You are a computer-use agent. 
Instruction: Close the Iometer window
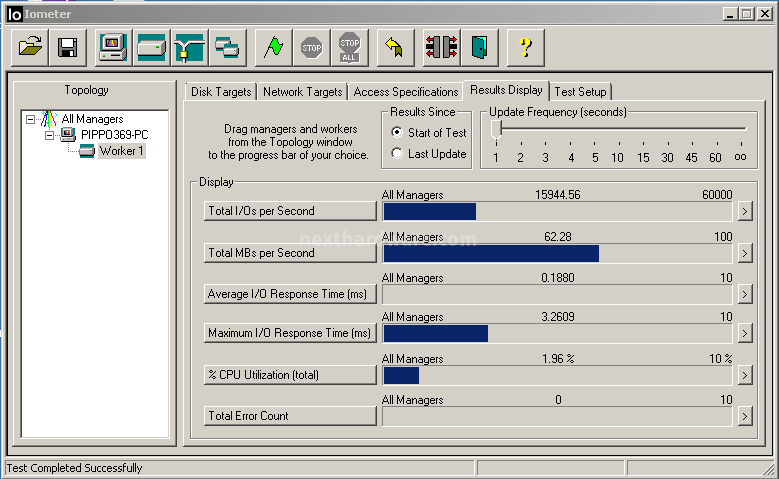coord(764,14)
